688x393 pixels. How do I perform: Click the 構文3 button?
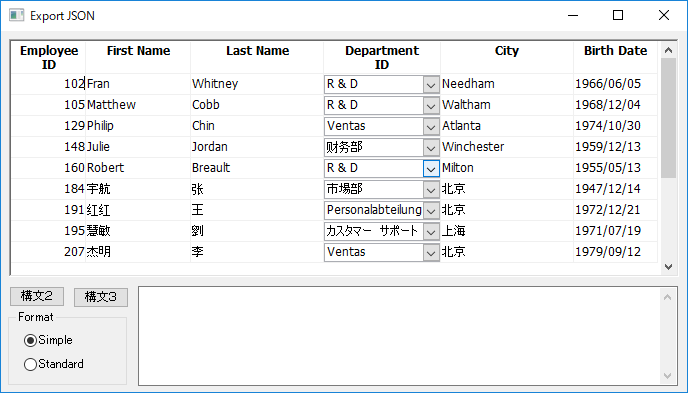click(101, 297)
